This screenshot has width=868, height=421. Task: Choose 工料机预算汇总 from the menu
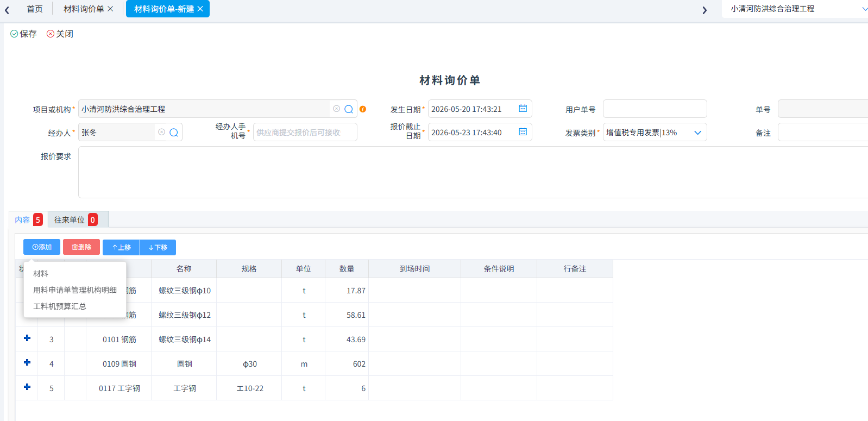[x=60, y=306]
